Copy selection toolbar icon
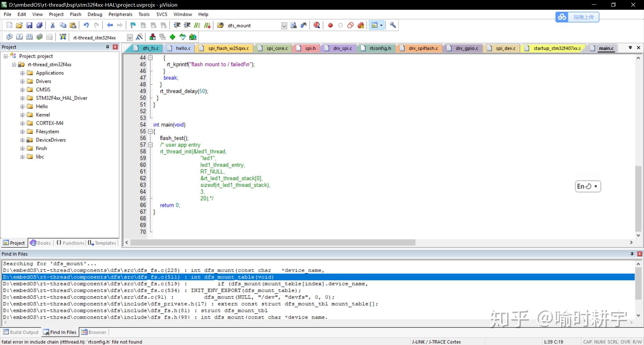This screenshot has height=345, width=644. [x=63, y=25]
